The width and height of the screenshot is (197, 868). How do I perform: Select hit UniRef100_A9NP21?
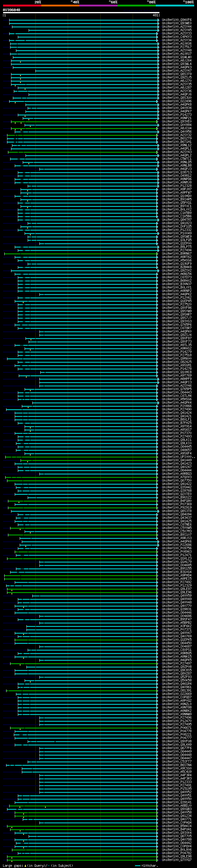click(x=177, y=118)
